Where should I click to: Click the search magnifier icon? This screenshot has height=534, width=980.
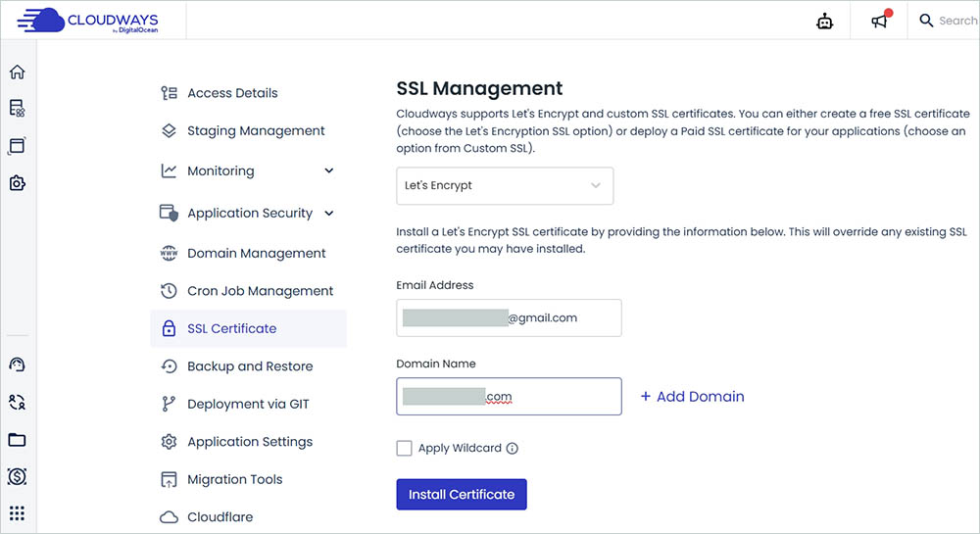click(x=926, y=20)
